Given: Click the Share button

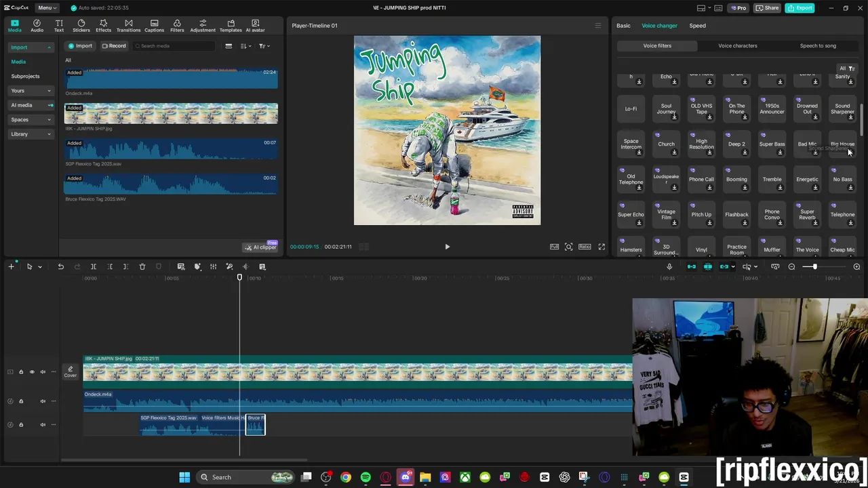Looking at the screenshot, I should click(x=767, y=8).
